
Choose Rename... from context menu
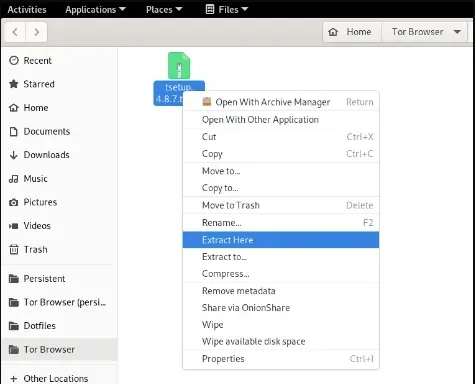pos(281,223)
